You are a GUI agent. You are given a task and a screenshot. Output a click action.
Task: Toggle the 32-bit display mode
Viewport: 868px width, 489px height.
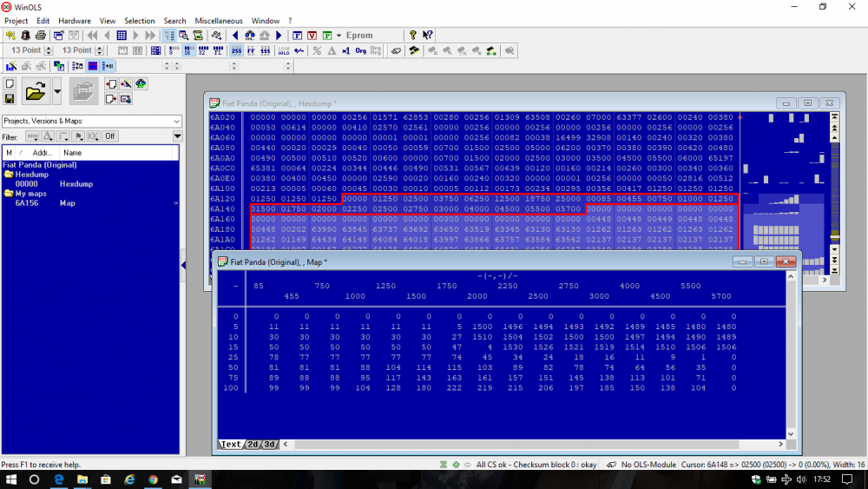(203, 51)
